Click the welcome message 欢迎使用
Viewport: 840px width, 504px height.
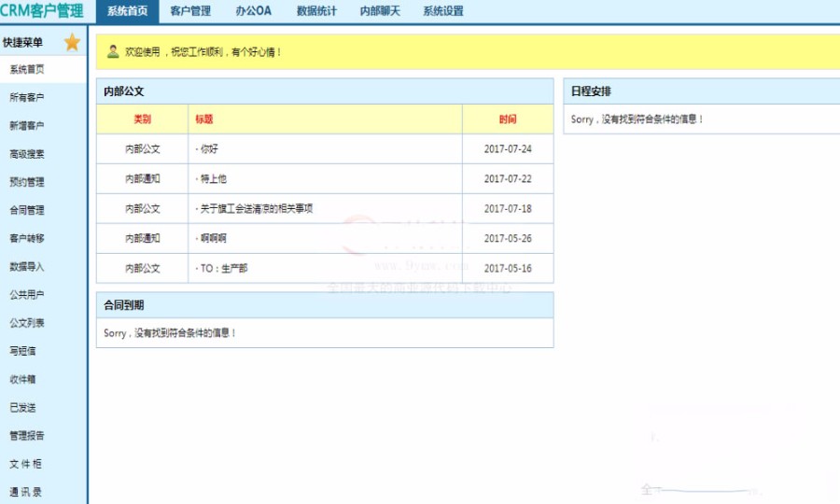[x=203, y=52]
